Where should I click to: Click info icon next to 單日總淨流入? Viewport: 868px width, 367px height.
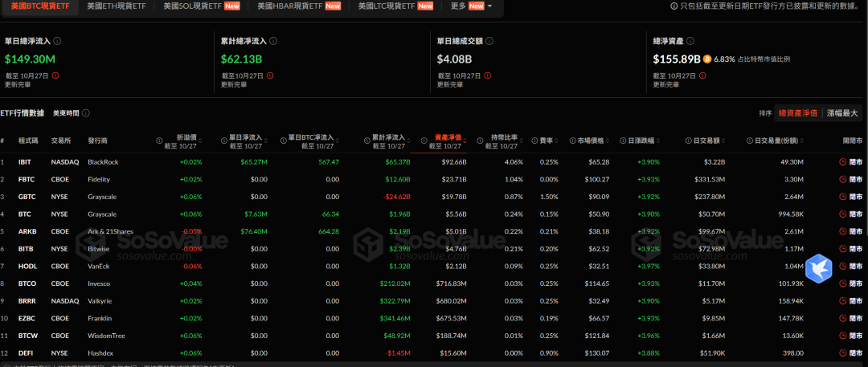(57, 39)
